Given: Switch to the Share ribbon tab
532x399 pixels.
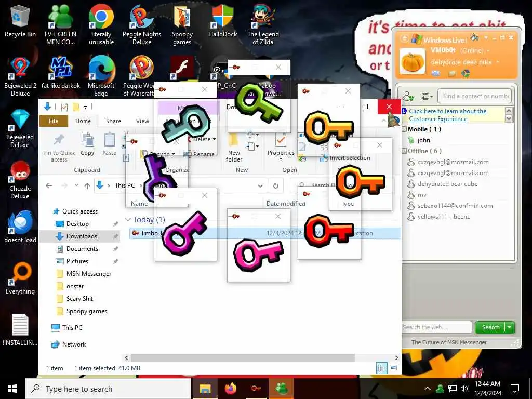Looking at the screenshot, I should [113, 121].
